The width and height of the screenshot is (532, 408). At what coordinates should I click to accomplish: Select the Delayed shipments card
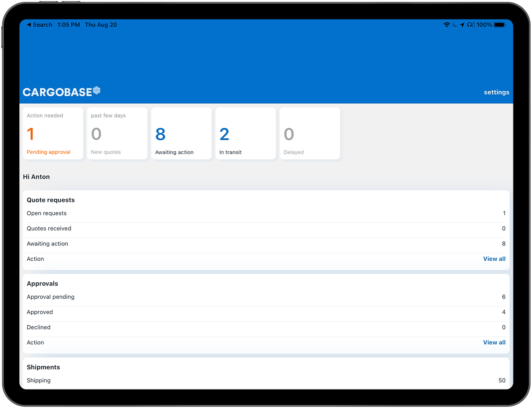coord(310,133)
